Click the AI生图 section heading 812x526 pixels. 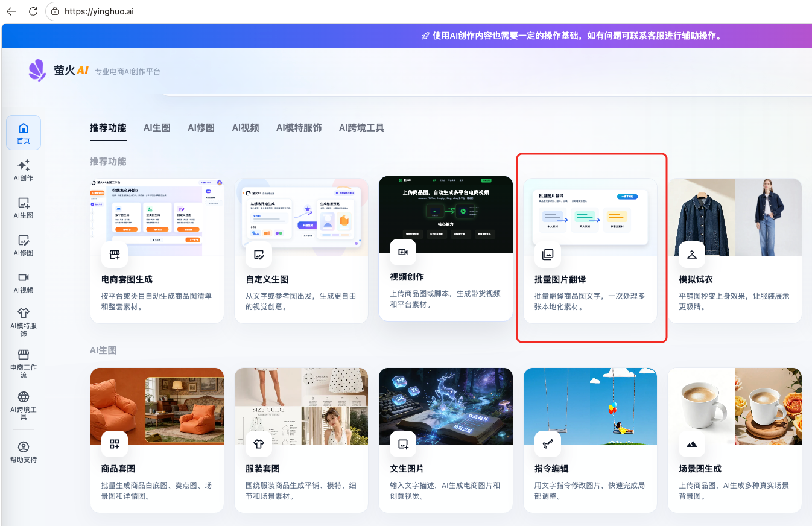tap(103, 350)
